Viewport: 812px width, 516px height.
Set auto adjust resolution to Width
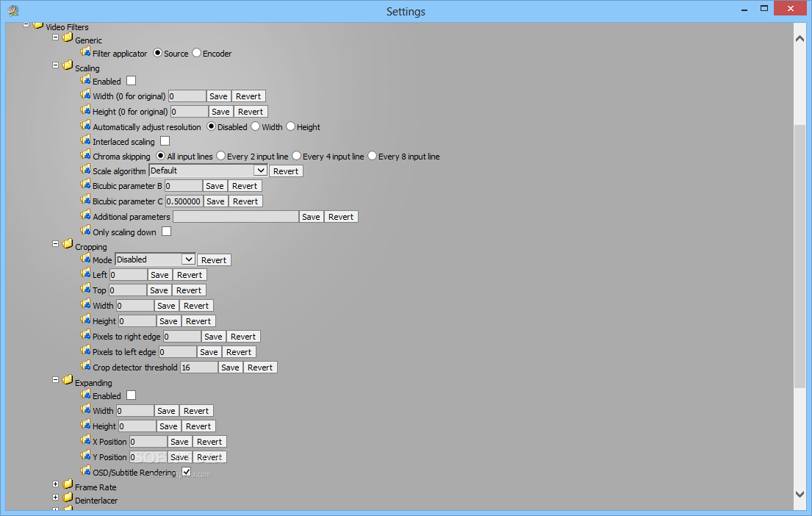255,126
